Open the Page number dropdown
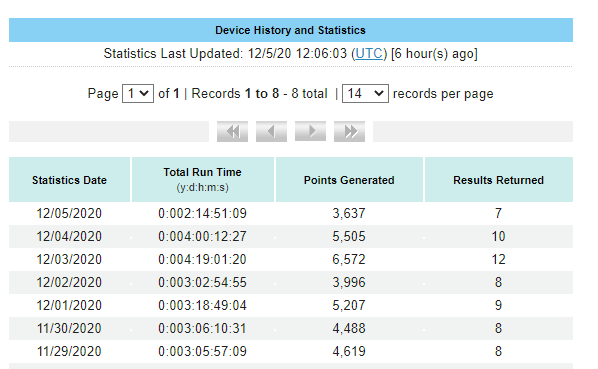This screenshot has width=598, height=369. click(x=138, y=93)
